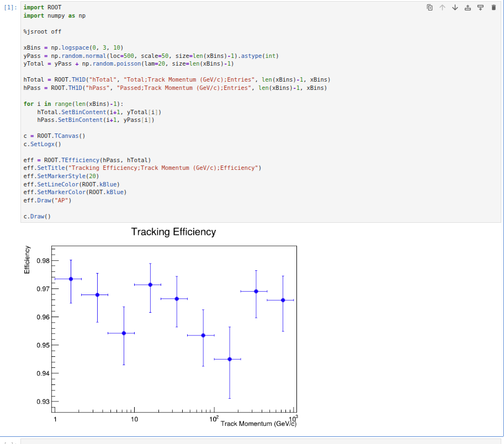Select the cell via its [1]: prompt

click(11, 8)
